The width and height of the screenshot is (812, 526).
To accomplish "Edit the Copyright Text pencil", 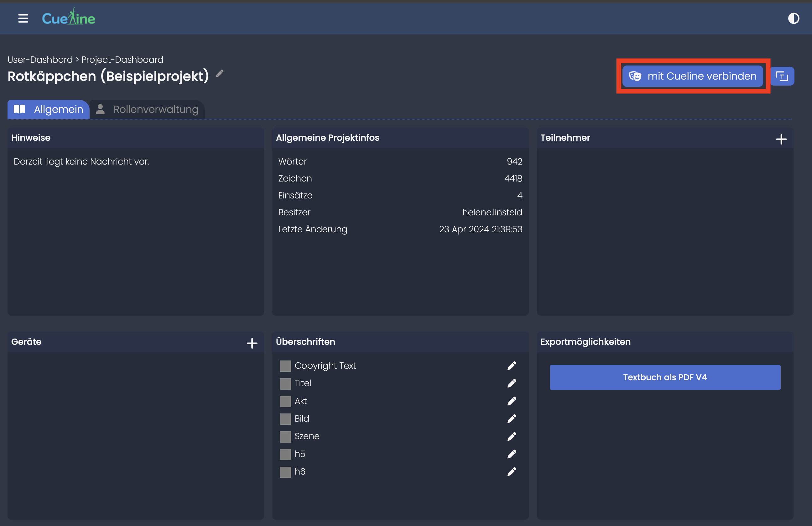I will point(512,366).
